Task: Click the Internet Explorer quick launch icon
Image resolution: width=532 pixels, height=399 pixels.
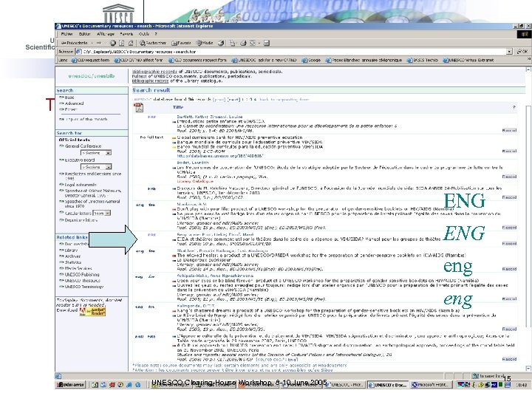Action: coord(129,385)
